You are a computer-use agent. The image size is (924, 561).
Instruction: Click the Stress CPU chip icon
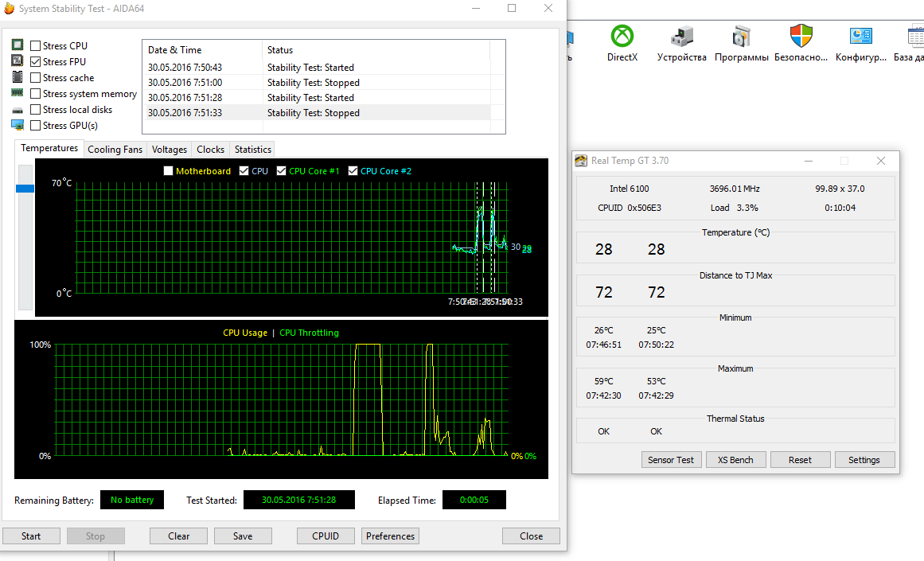(18, 45)
